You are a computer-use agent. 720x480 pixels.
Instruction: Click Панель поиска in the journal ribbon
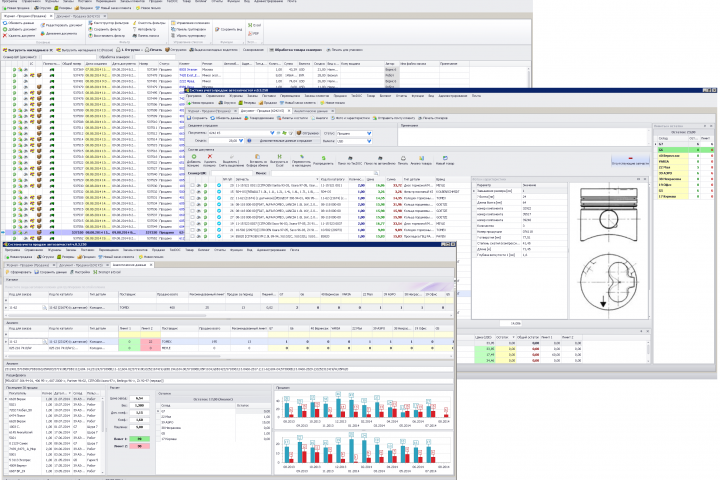pos(146,35)
